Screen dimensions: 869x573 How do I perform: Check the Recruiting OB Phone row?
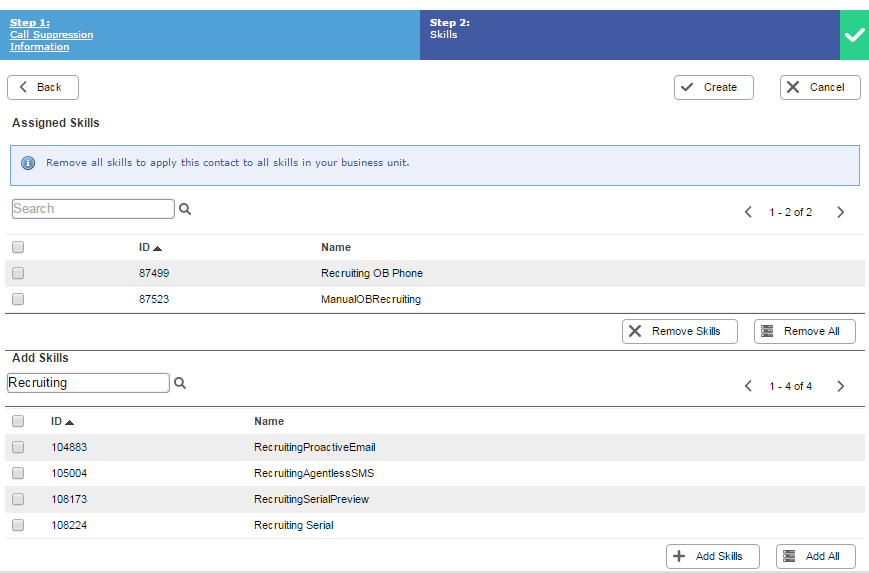(x=18, y=273)
